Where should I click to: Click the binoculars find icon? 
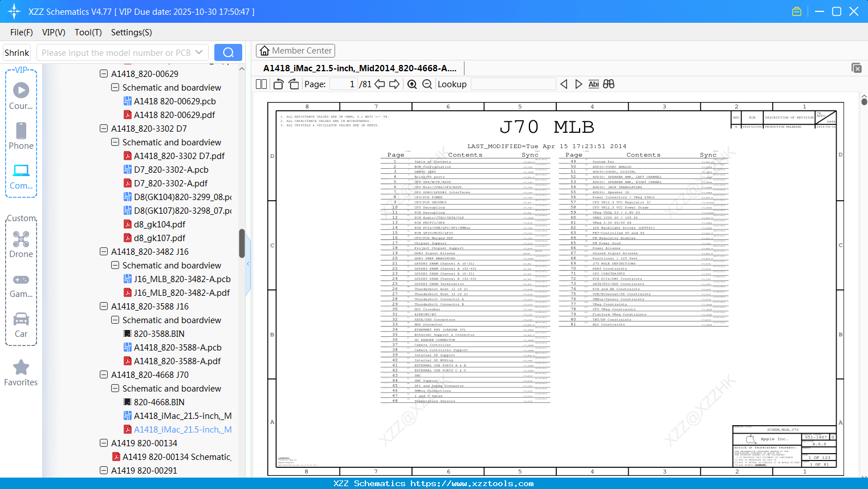pyautogui.click(x=609, y=84)
